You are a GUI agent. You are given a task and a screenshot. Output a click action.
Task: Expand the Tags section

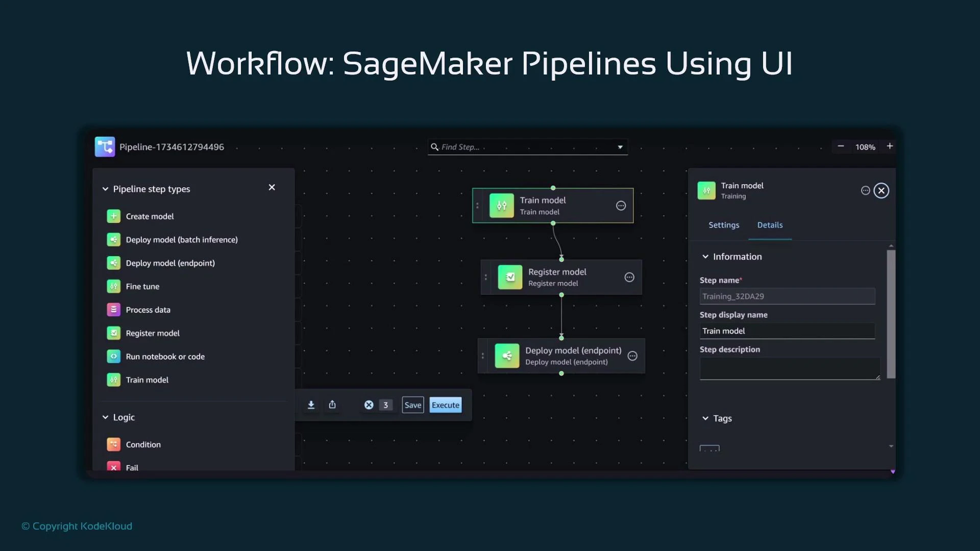[706, 418]
